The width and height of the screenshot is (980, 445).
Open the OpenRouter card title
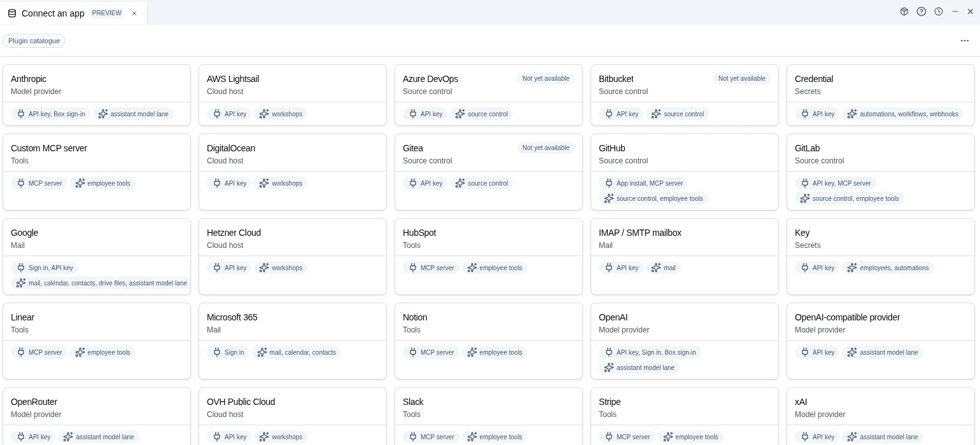[34, 402]
